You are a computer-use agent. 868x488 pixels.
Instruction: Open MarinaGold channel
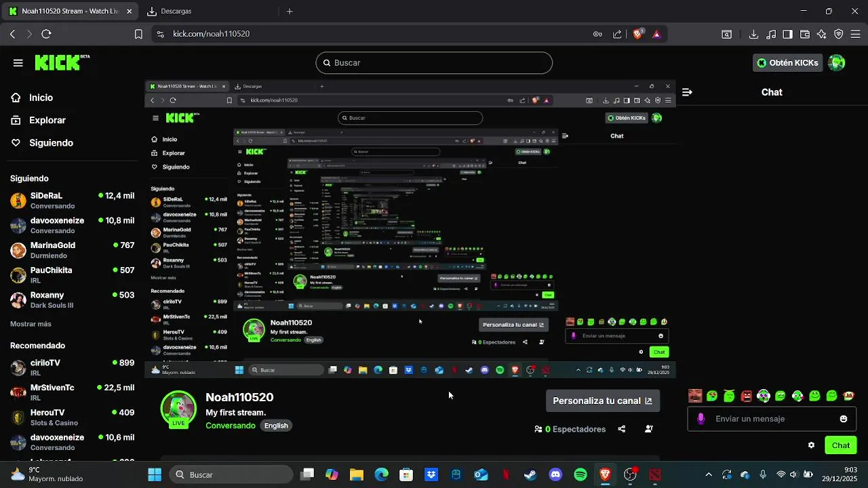tap(71, 250)
